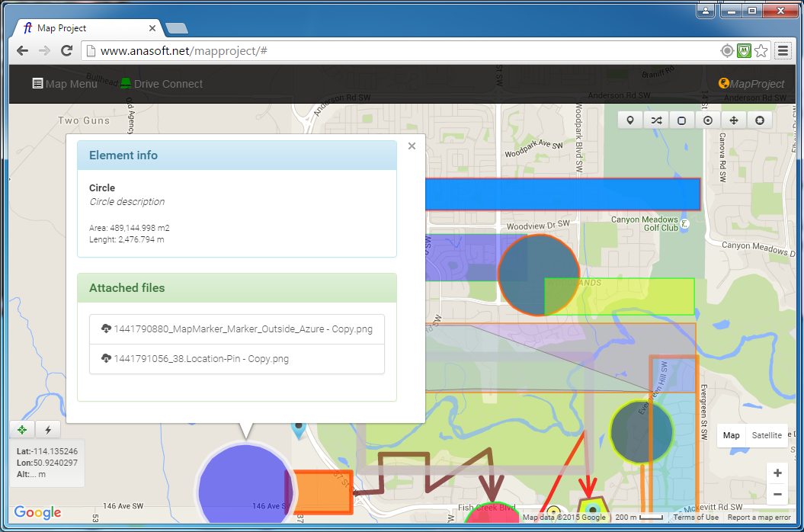This screenshot has width=804, height=532.
Task: Click the orange rectangle shape
Action: coord(323,492)
